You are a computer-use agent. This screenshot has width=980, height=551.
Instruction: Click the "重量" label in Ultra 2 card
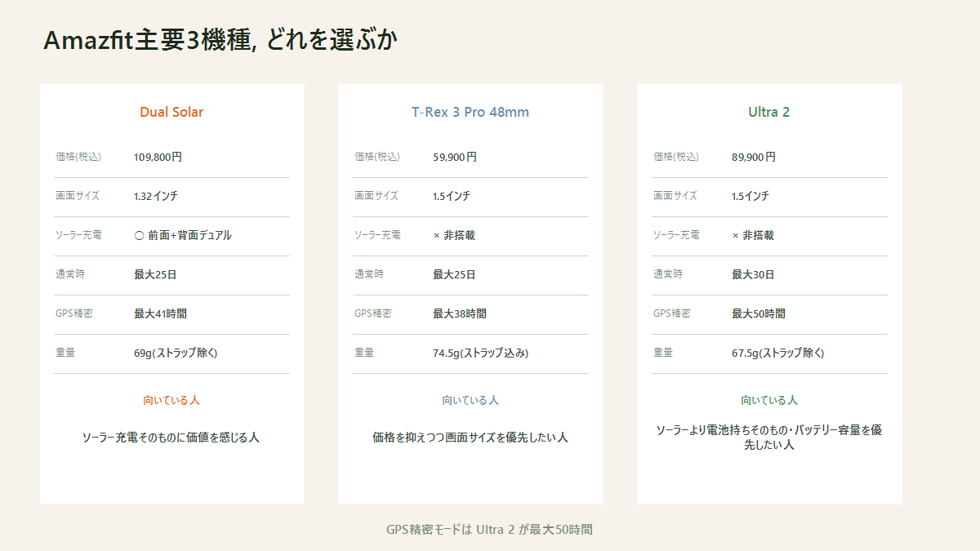663,353
